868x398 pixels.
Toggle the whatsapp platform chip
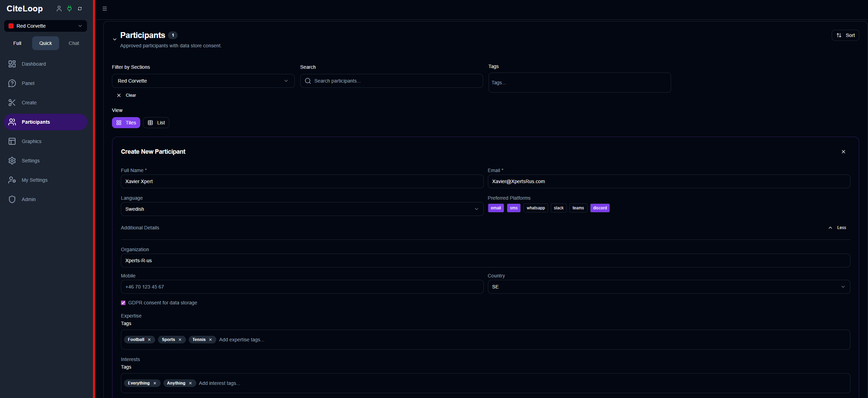coord(536,208)
